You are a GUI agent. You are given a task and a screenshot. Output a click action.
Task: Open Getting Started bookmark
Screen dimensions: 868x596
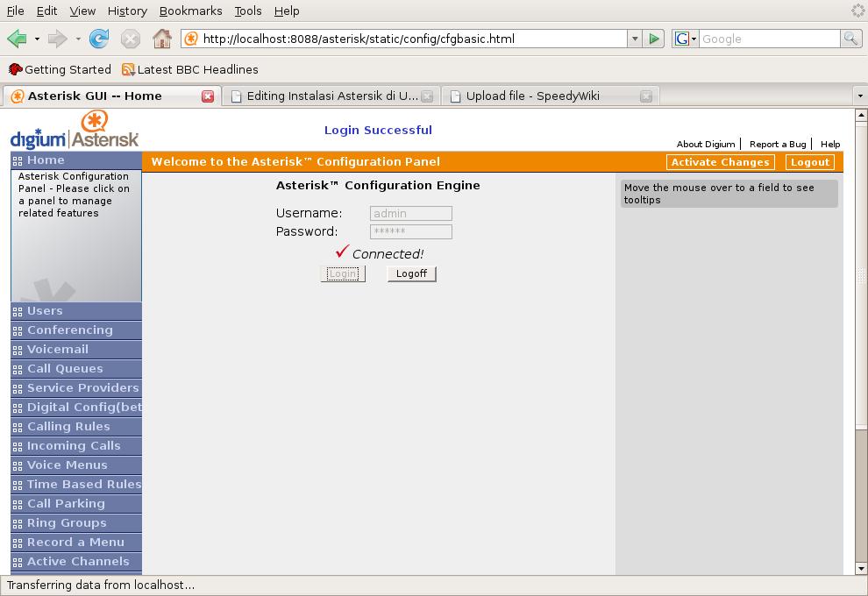pyautogui.click(x=60, y=69)
